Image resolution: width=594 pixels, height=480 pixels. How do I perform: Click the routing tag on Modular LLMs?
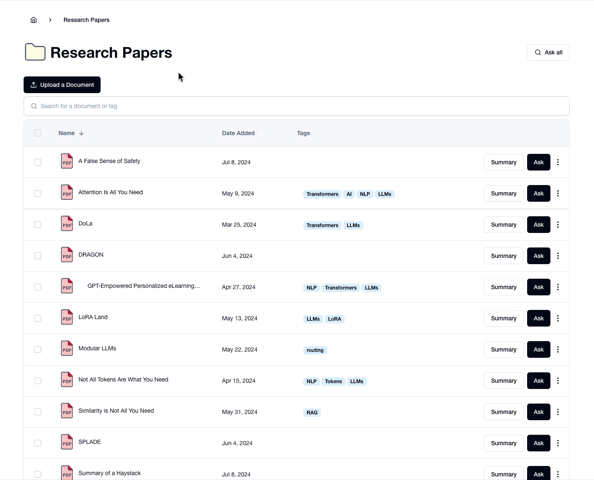[x=315, y=350]
